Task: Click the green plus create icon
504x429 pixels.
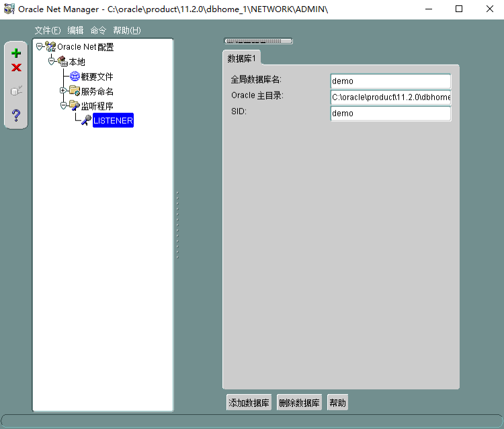Action: (16, 53)
